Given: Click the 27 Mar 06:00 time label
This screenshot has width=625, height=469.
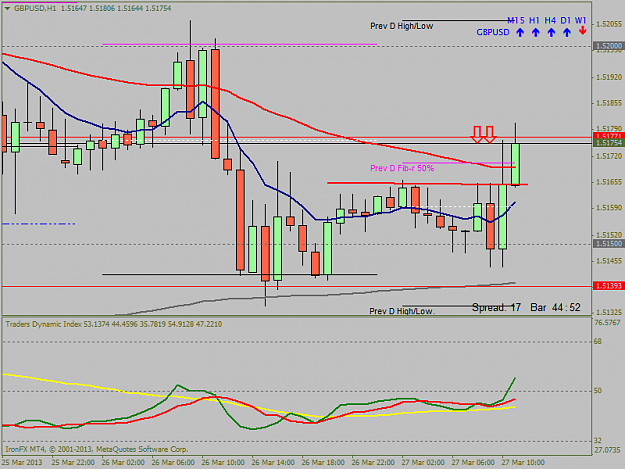Looking at the screenshot, I should (473, 462).
